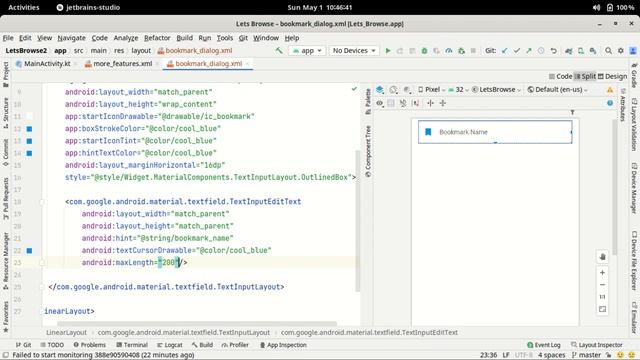Open the Problems tool window

[89, 345]
